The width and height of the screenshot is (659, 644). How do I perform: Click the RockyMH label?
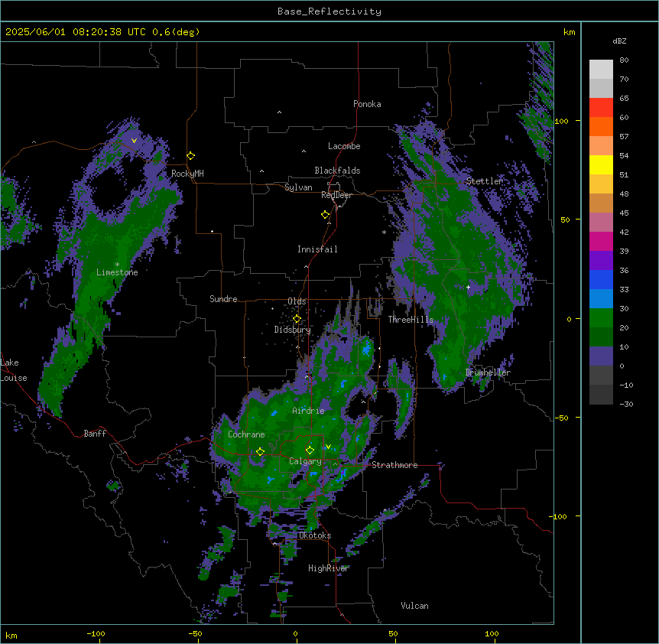187,174
